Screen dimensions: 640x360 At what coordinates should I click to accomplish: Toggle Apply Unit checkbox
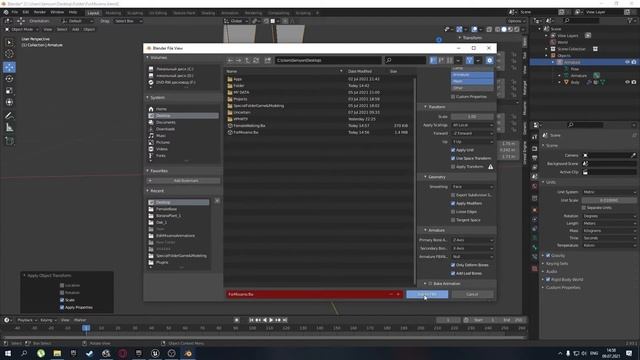[453, 150]
